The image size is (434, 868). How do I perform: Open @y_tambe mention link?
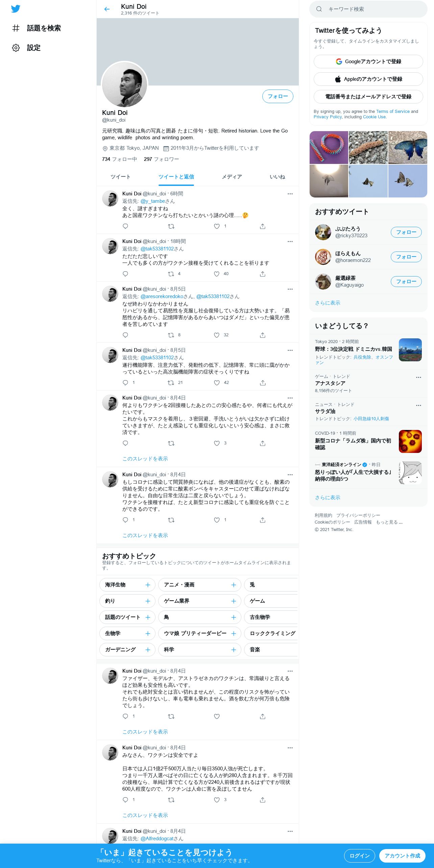pyautogui.click(x=153, y=201)
